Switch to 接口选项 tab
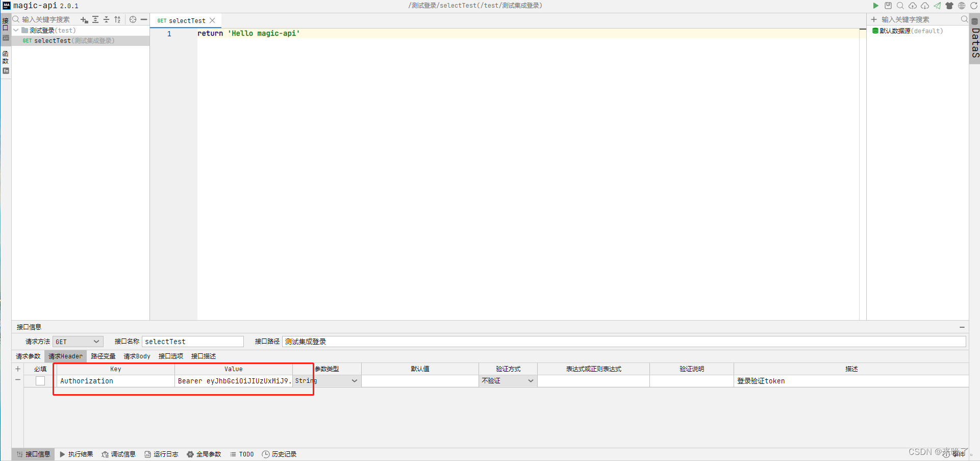980x461 pixels. click(171, 356)
